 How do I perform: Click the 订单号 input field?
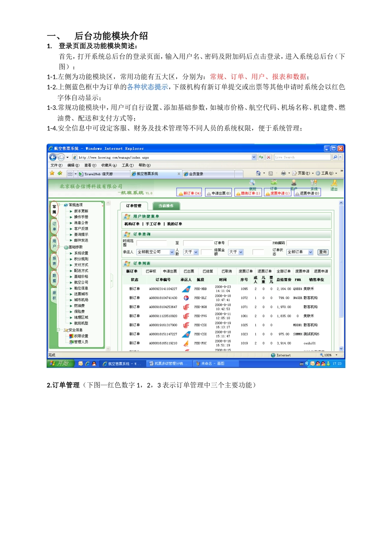tap(249, 243)
